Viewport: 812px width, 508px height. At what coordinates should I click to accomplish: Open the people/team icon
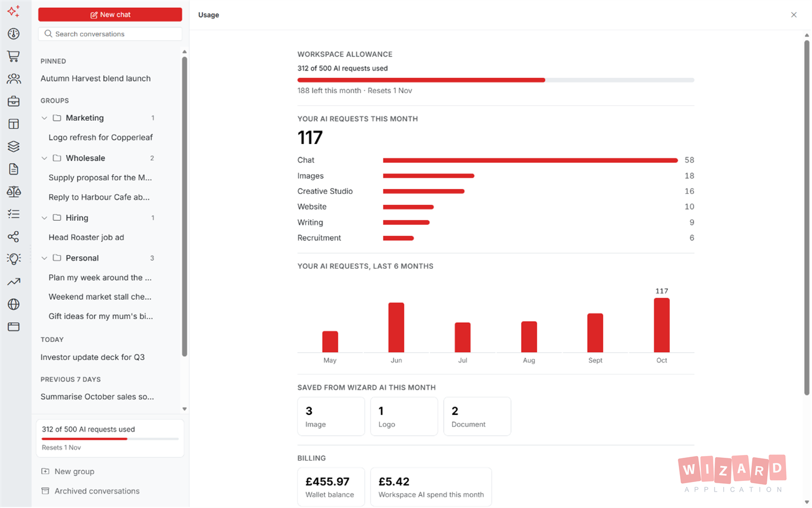(14, 79)
